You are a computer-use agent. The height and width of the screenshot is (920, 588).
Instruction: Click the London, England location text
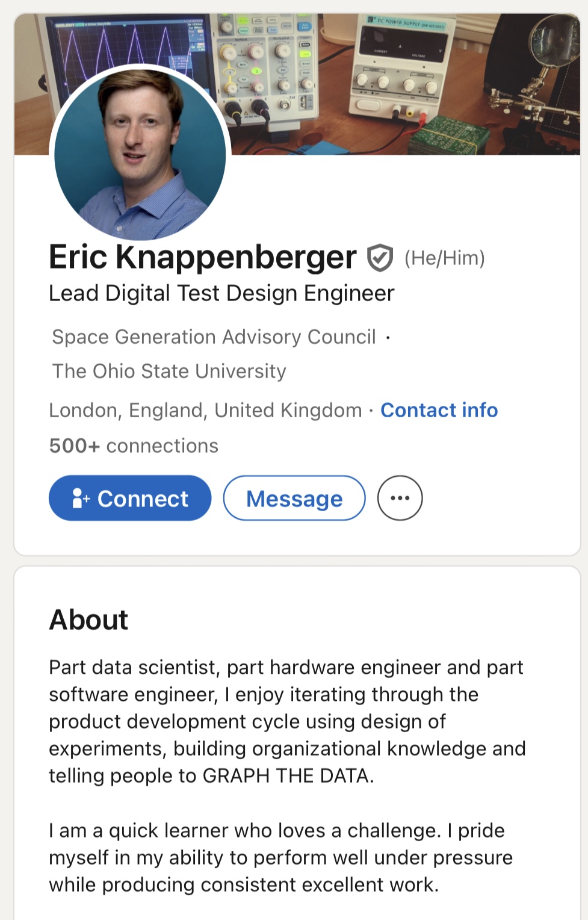click(x=205, y=410)
